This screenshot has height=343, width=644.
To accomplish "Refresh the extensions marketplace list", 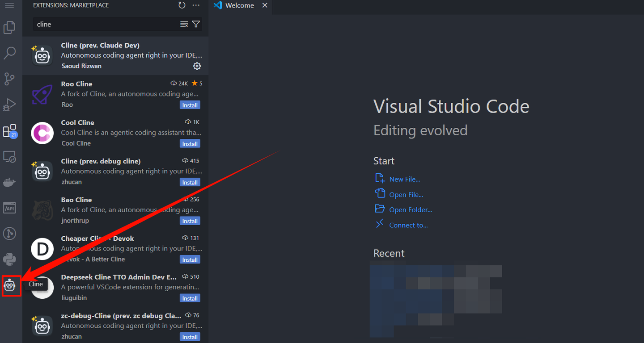I will pyautogui.click(x=182, y=5).
